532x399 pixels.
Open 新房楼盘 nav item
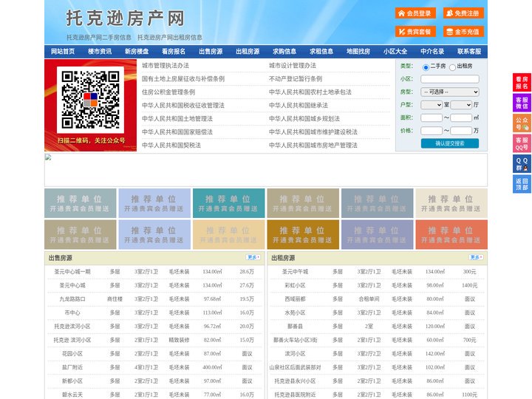tap(137, 52)
